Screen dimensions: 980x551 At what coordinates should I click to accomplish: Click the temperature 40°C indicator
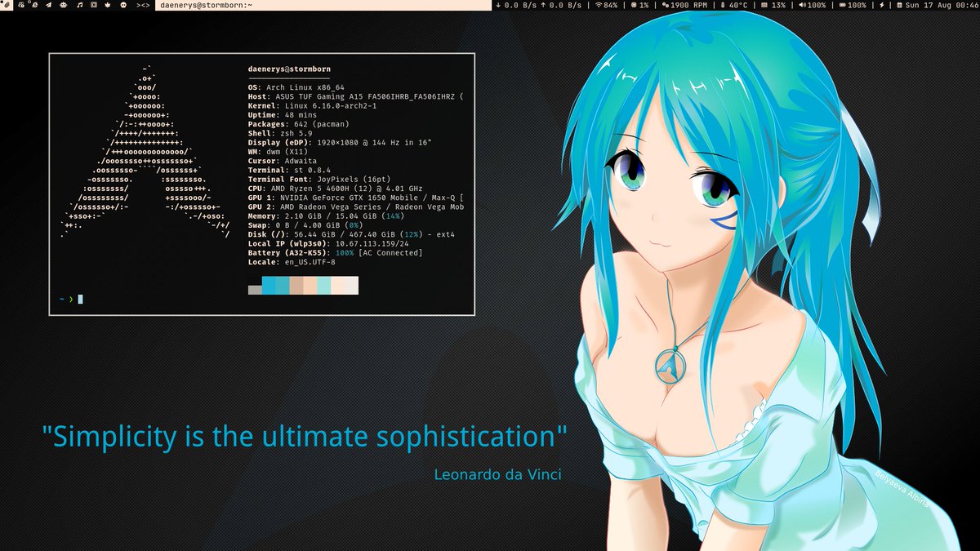(x=734, y=5)
